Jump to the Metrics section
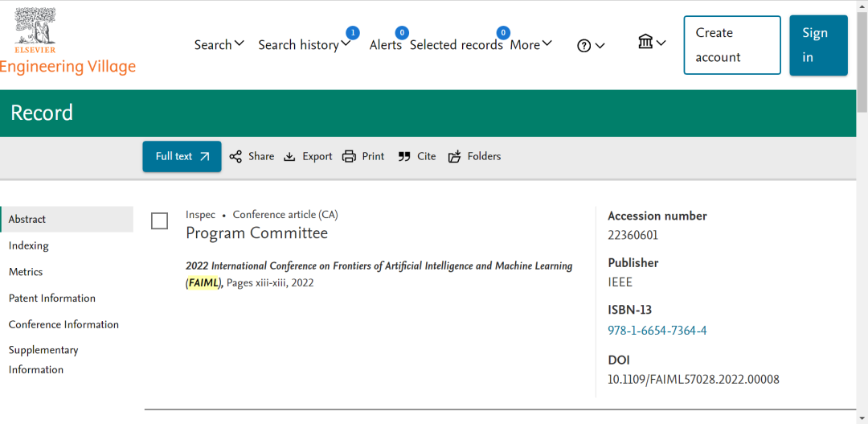 tap(26, 272)
